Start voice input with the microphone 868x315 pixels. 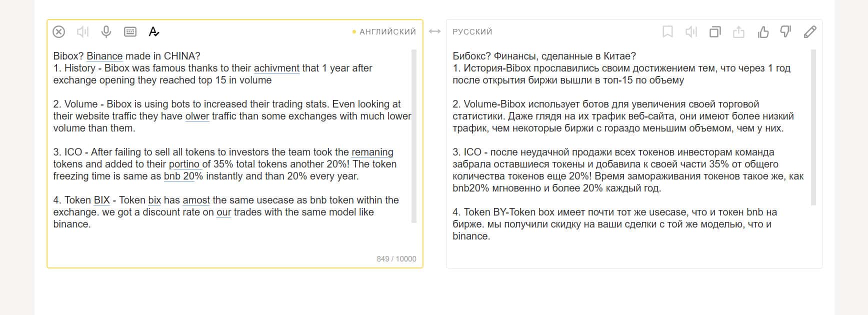[106, 32]
